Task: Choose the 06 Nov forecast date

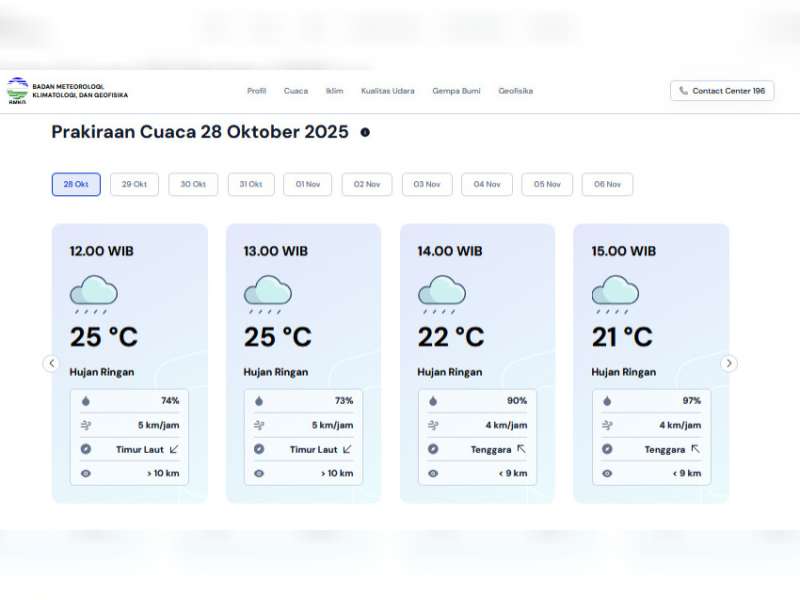Action: 607,184
